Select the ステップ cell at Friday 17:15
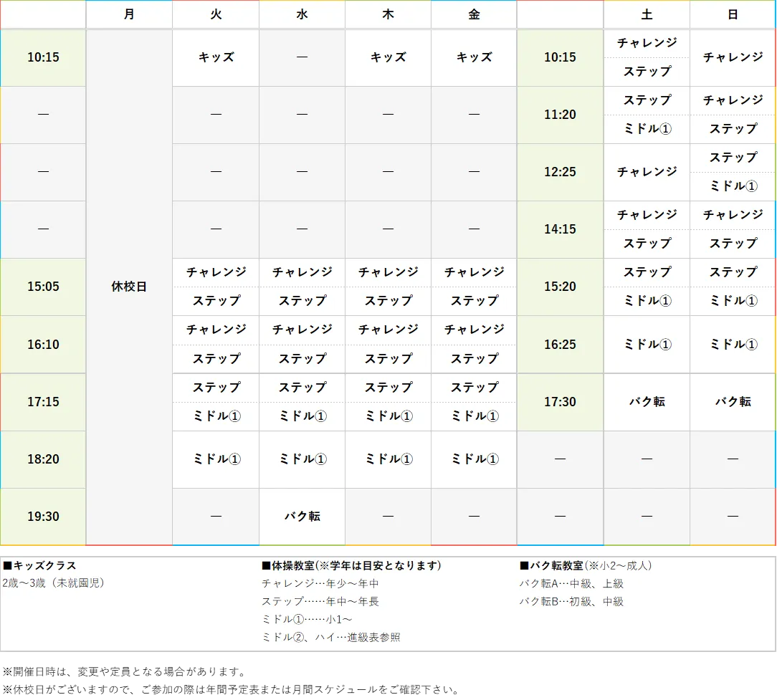777x700 pixels. (474, 388)
